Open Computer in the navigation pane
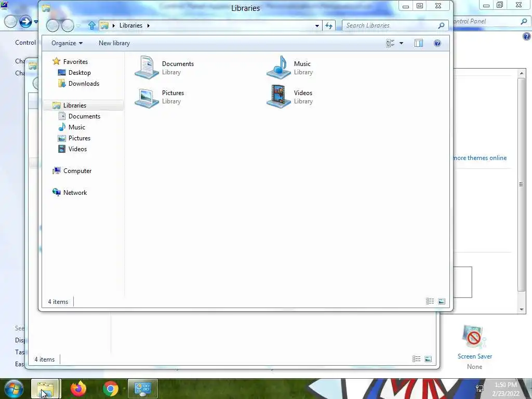532x399 pixels. 77,170
